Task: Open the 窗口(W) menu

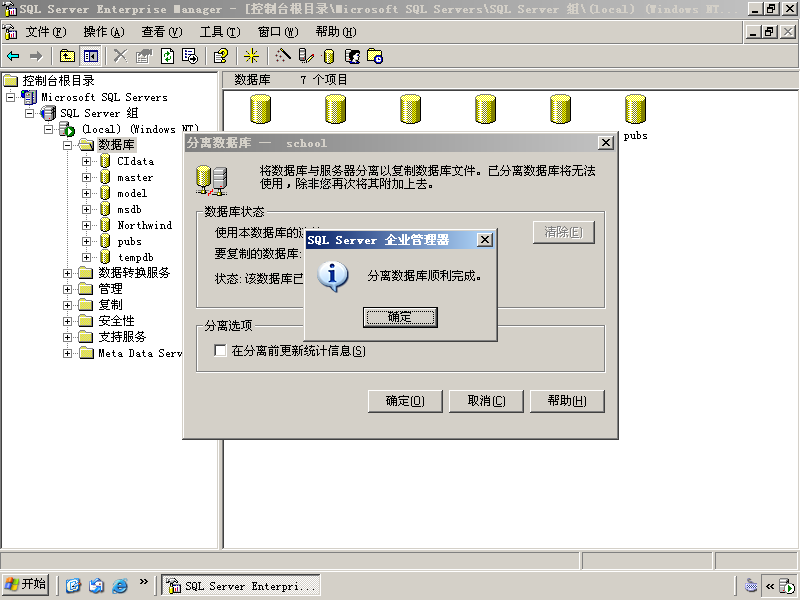Action: (x=278, y=32)
